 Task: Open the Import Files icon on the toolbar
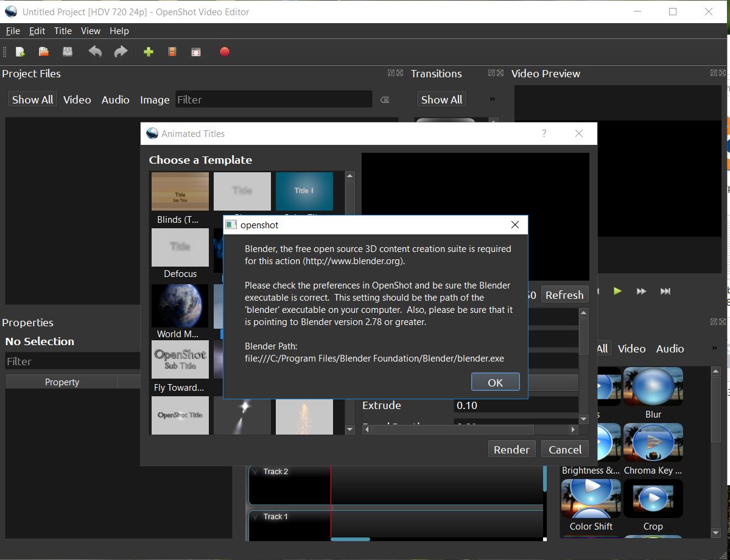pos(148,52)
